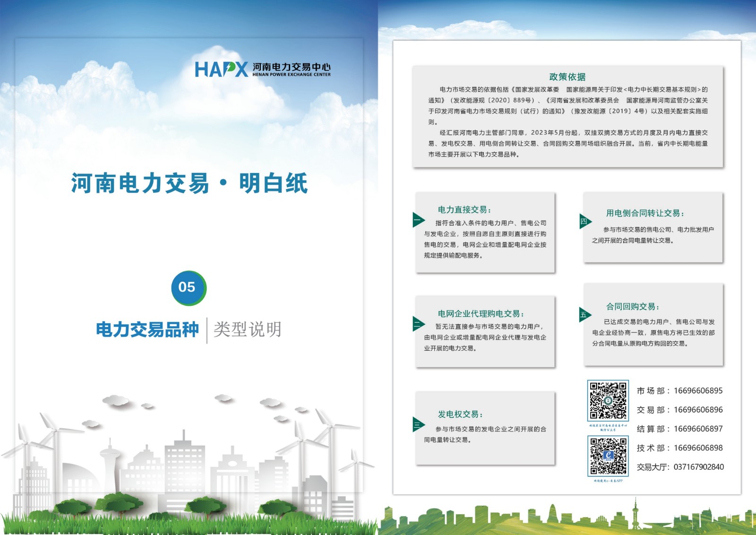756x535 pixels.
Task: Click the blue circle 05 badge
Action: point(188,287)
